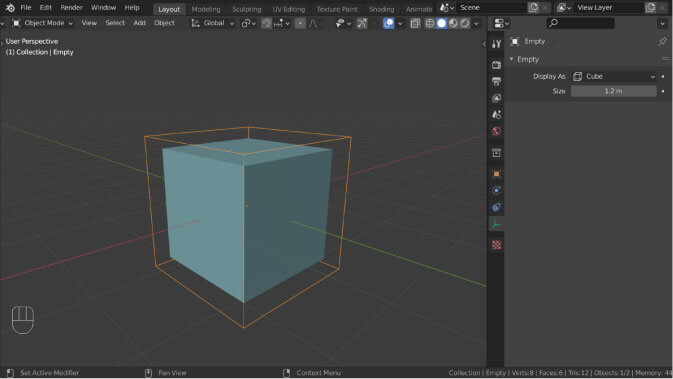Select material preview viewport shading
The image size is (673, 379).
tap(453, 23)
